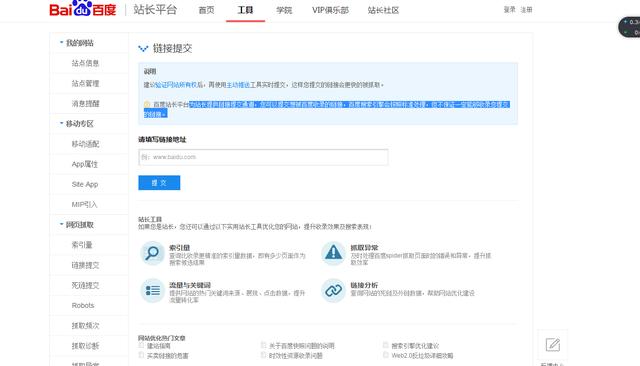The height and width of the screenshot is (366, 640).
Task: Click the 注册 link
Action: (527, 9)
